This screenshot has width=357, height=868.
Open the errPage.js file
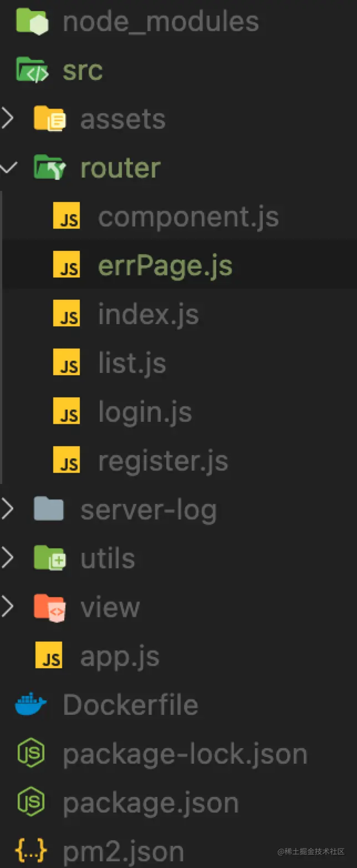(x=165, y=266)
